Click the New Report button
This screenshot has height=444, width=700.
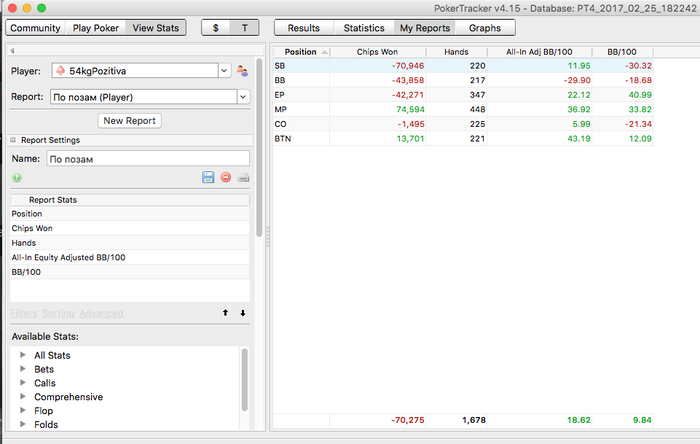129,120
